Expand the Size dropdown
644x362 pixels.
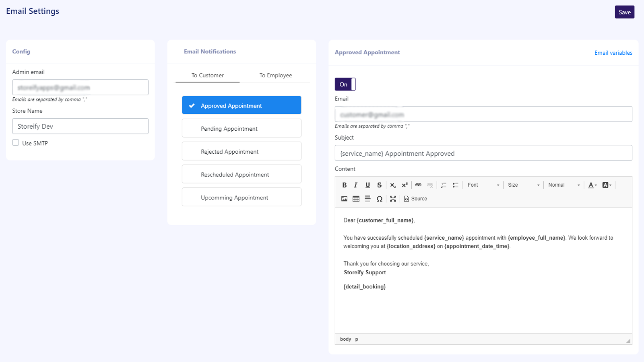[523, 185]
